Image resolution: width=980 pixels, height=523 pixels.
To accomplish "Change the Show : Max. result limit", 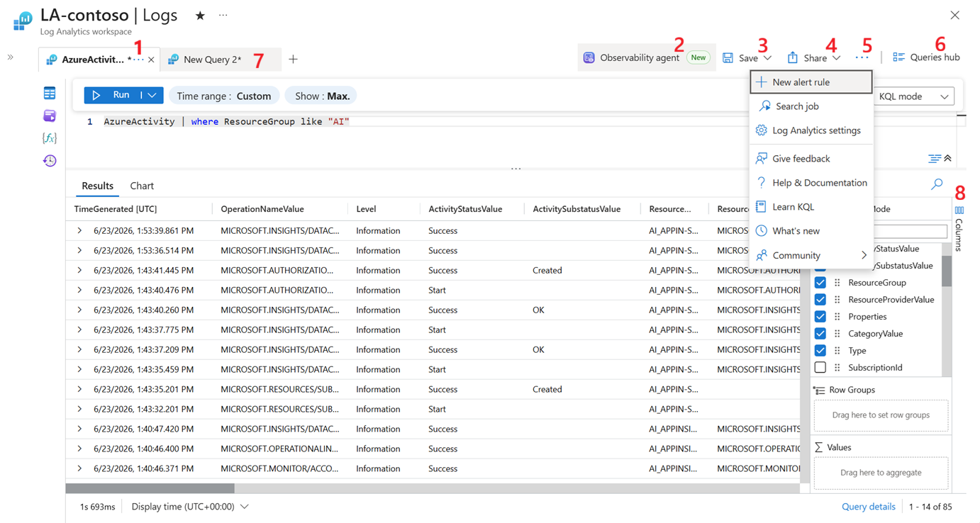I will (321, 96).
